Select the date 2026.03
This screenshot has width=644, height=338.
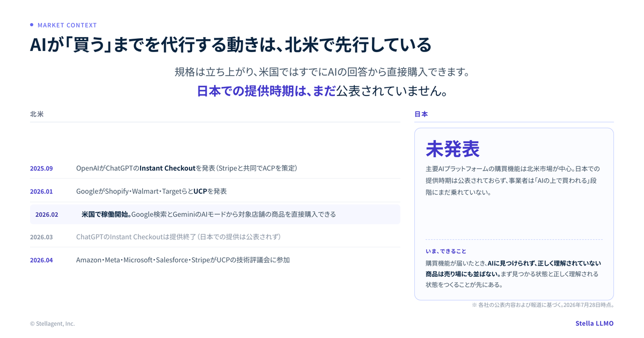point(41,237)
